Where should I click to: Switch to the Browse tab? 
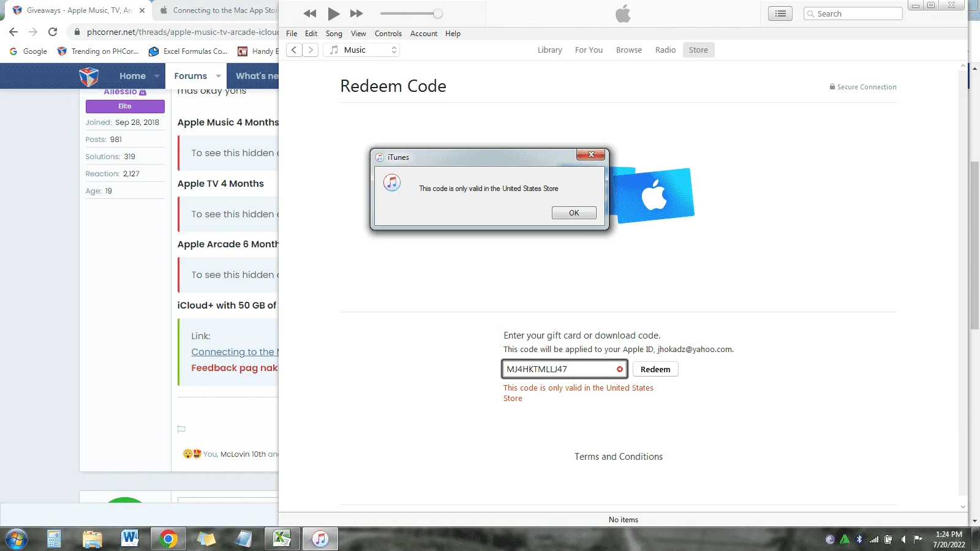pyautogui.click(x=629, y=50)
